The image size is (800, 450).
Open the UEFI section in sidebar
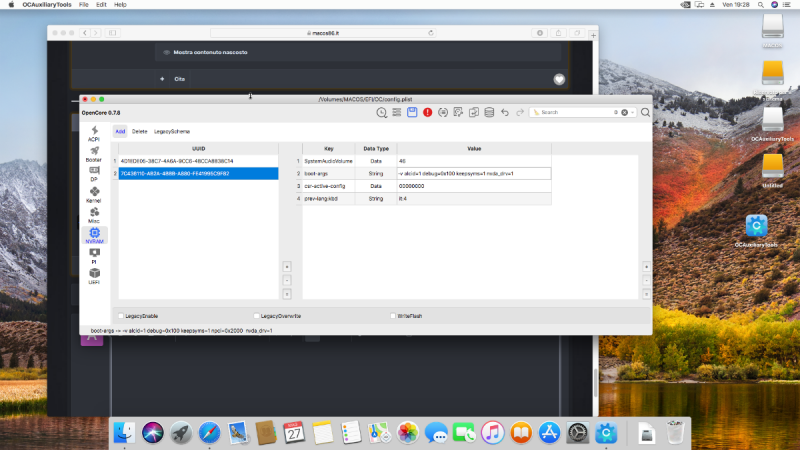click(x=94, y=276)
